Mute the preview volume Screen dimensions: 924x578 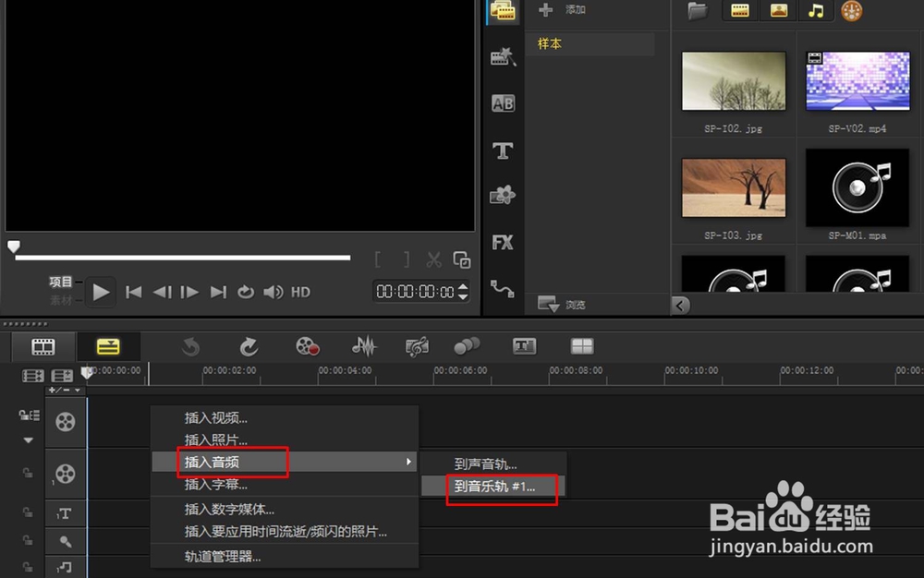click(x=273, y=291)
